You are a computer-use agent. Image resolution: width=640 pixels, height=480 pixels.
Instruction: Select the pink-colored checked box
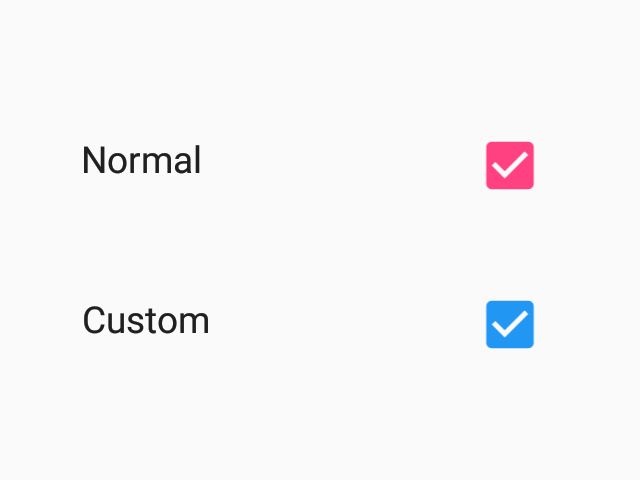point(510,165)
